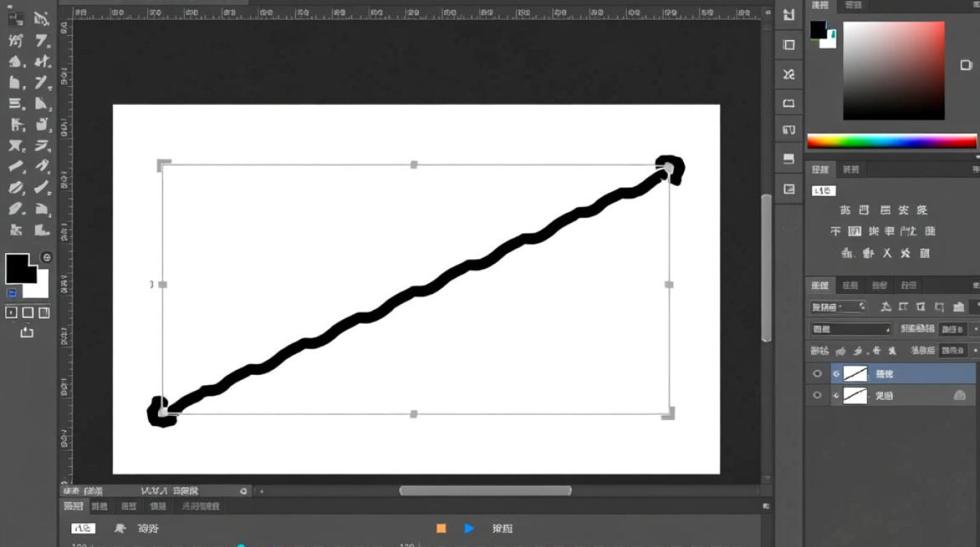Viewport: 980px width, 547px height.
Task: Hide the selected top layer via its eye icon
Action: pos(817,373)
